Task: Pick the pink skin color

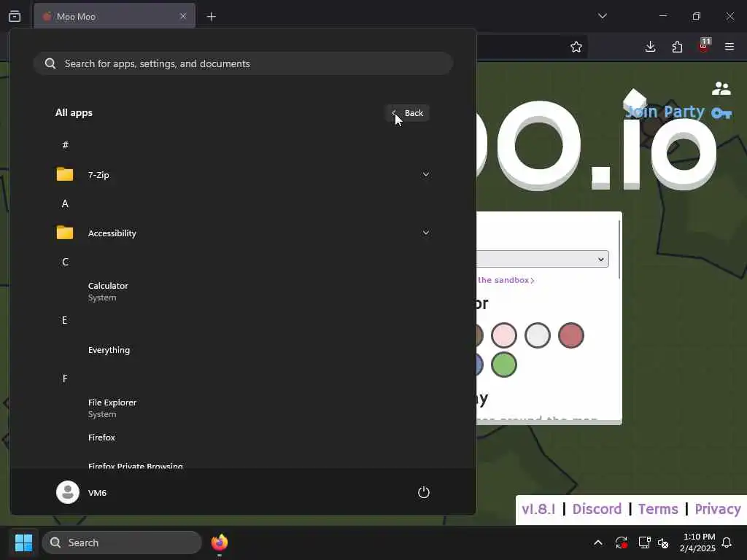Action: (x=504, y=335)
